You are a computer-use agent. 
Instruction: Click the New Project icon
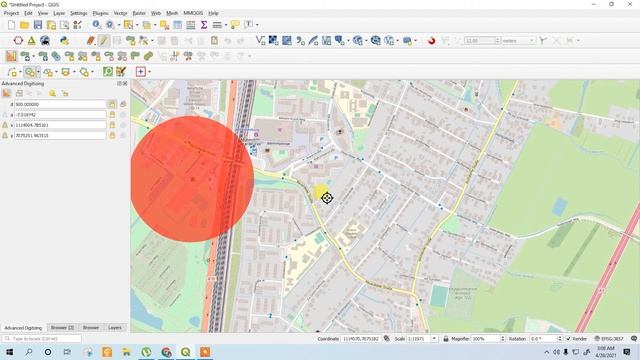11,25
